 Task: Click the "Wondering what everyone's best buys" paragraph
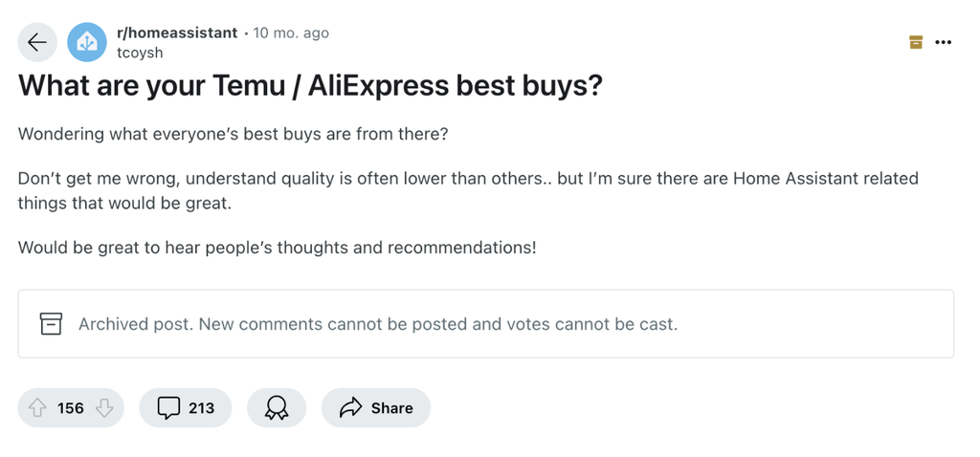pyautogui.click(x=233, y=134)
